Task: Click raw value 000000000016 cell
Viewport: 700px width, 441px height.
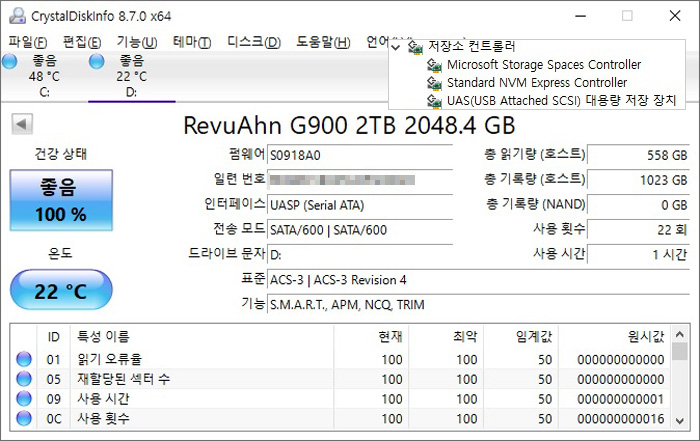Action: (x=621, y=419)
